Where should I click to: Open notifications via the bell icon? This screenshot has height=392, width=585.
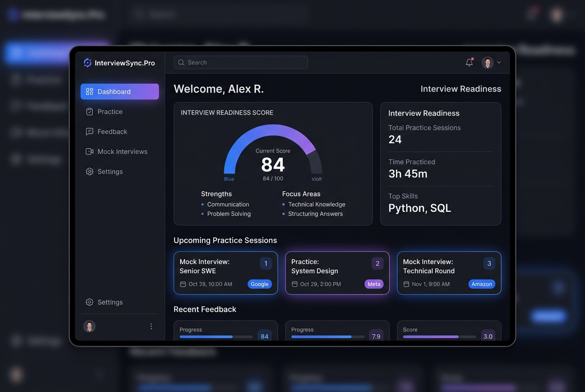(469, 62)
